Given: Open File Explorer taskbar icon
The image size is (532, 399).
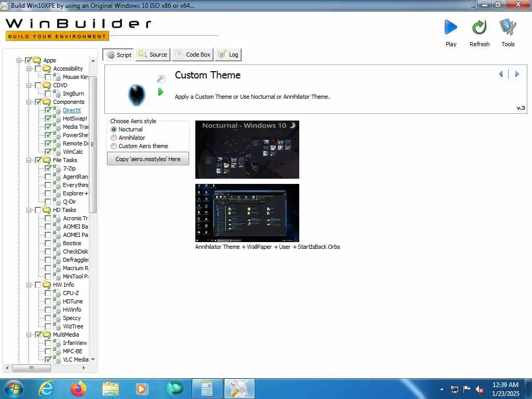Looking at the screenshot, I should coord(110,389).
